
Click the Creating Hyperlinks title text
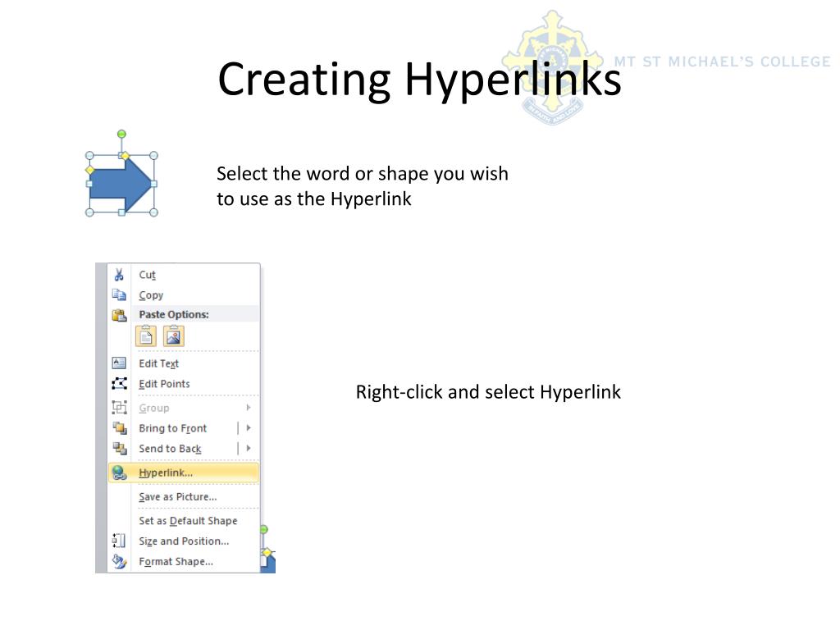pos(419,80)
